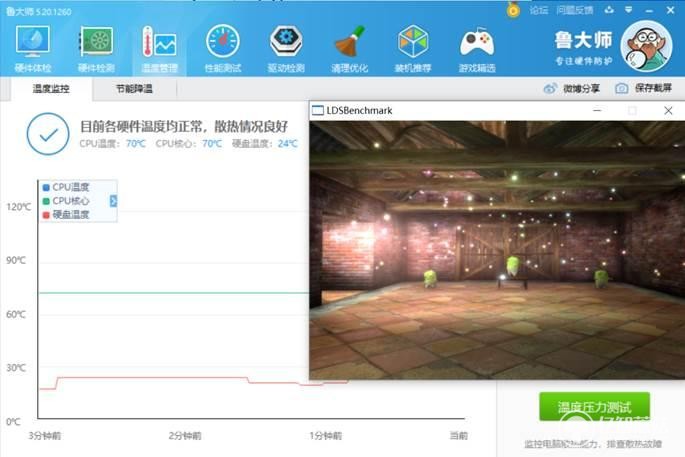Open 硬件检测 hardware detection icon
The image size is (685, 457).
[x=96, y=48]
